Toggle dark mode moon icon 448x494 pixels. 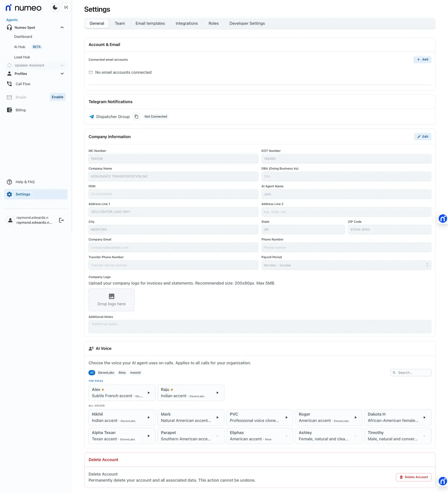(x=55, y=7)
